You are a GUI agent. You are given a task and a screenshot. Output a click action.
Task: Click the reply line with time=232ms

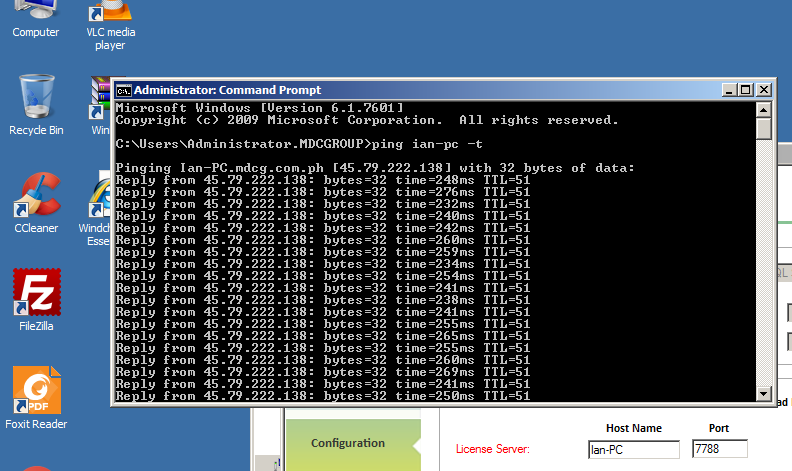[x=323, y=204]
